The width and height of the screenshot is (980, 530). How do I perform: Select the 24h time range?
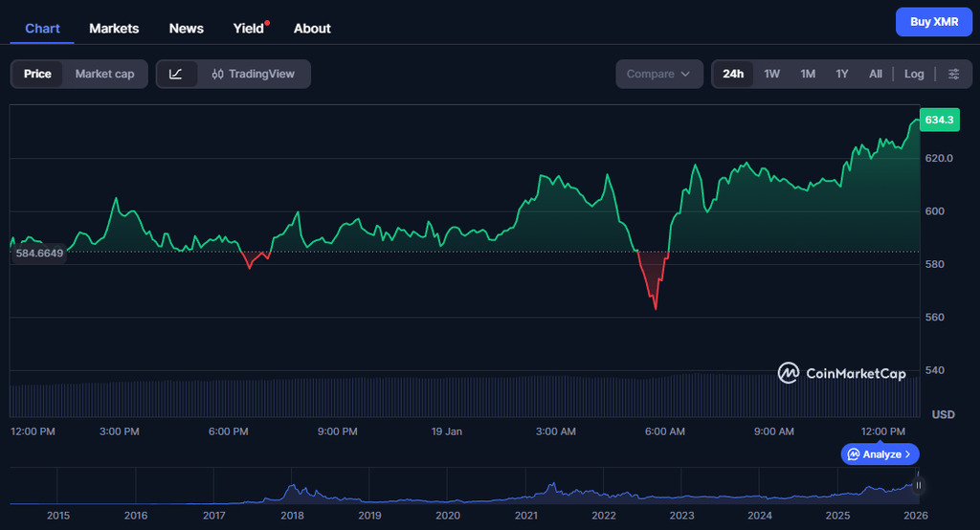pyautogui.click(x=733, y=74)
